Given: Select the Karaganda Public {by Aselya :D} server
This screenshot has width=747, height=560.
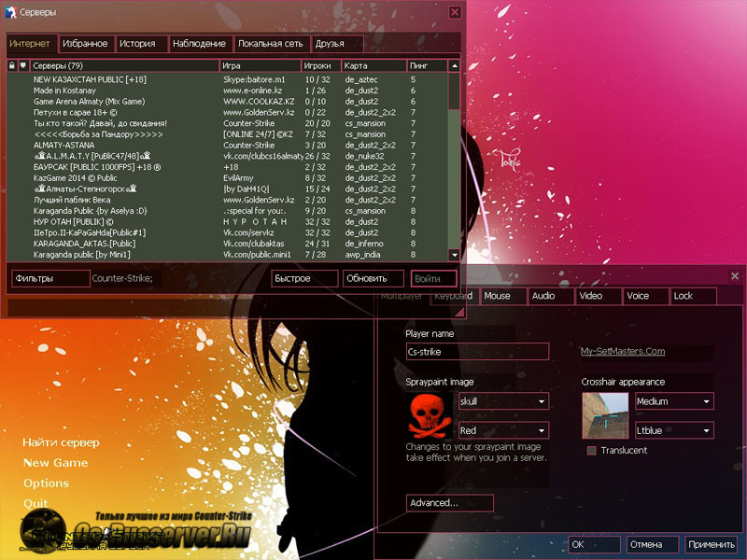Looking at the screenshot, I should [227, 211].
